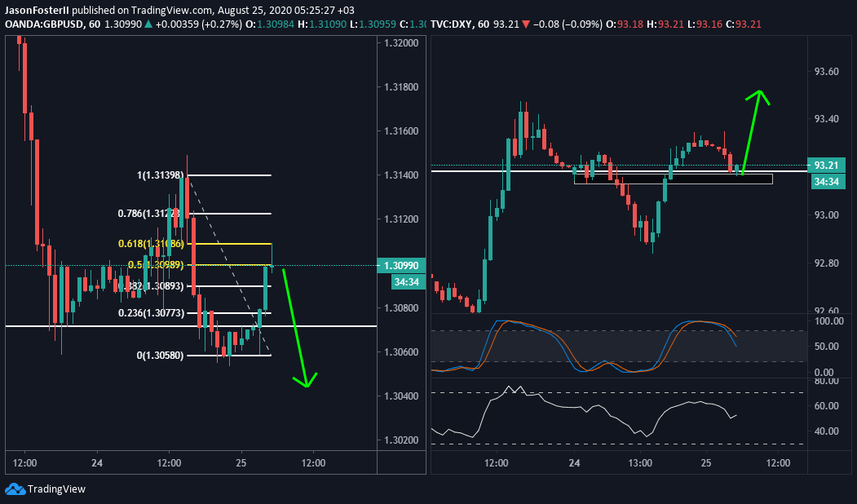Click date 24 on GBPUSD time axis
Screen dimensions: 857x504
[97, 463]
